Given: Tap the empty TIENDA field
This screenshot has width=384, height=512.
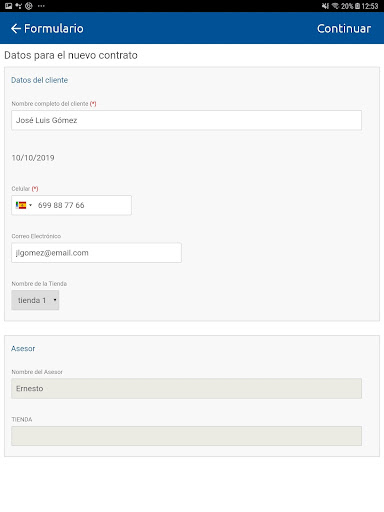Looking at the screenshot, I should pyautogui.click(x=186, y=436).
